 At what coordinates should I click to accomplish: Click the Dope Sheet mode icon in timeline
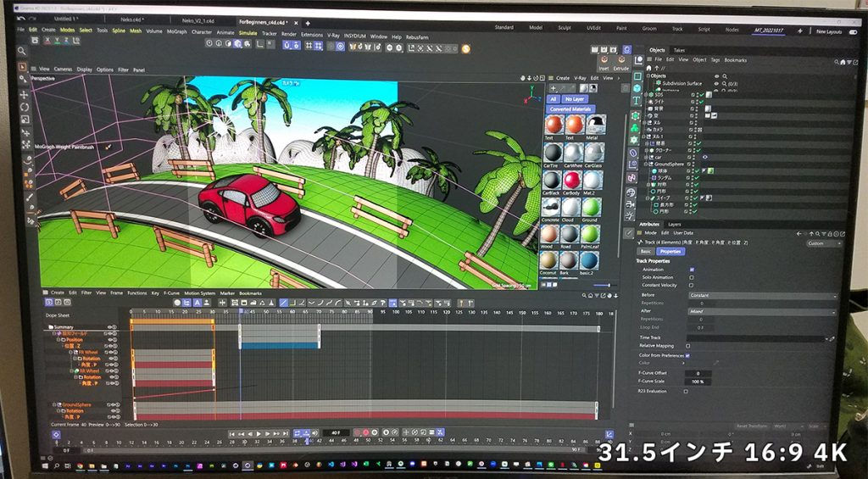click(49, 303)
